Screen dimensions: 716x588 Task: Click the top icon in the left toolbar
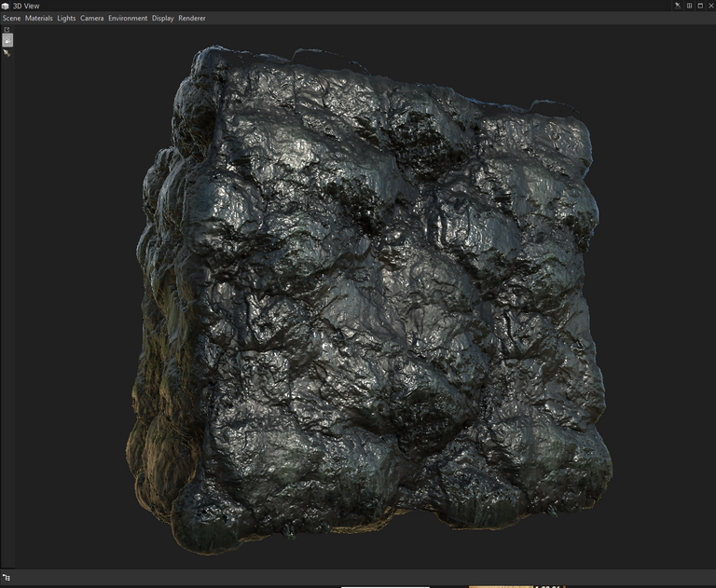click(7, 30)
